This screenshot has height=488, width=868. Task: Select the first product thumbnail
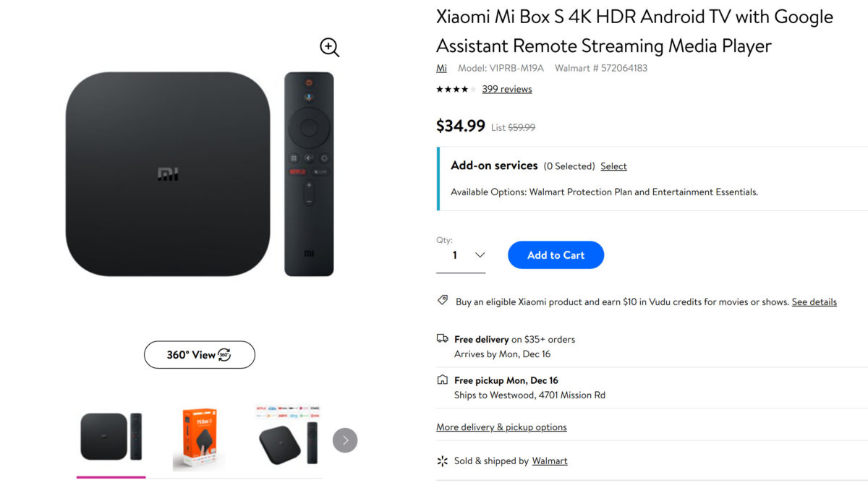coord(111,437)
